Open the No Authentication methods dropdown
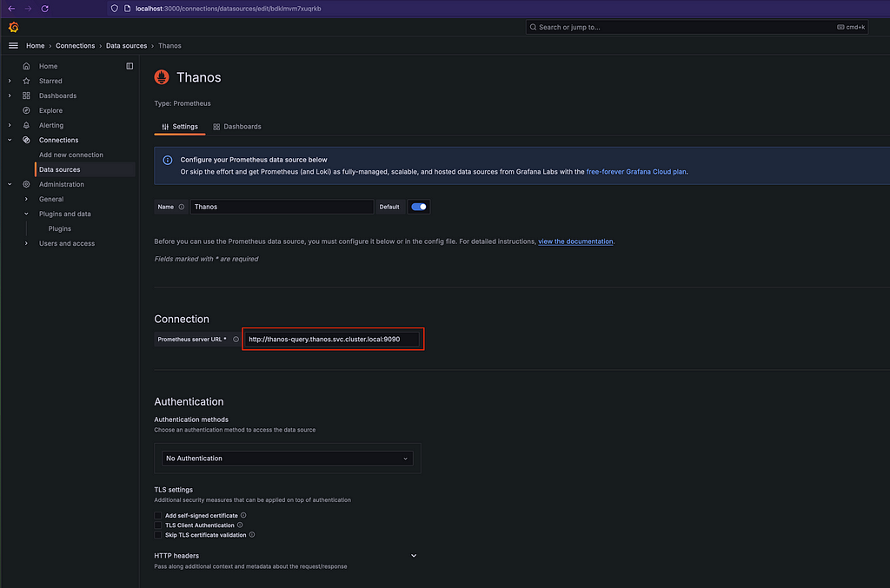This screenshot has height=588, width=890. pyautogui.click(x=288, y=458)
